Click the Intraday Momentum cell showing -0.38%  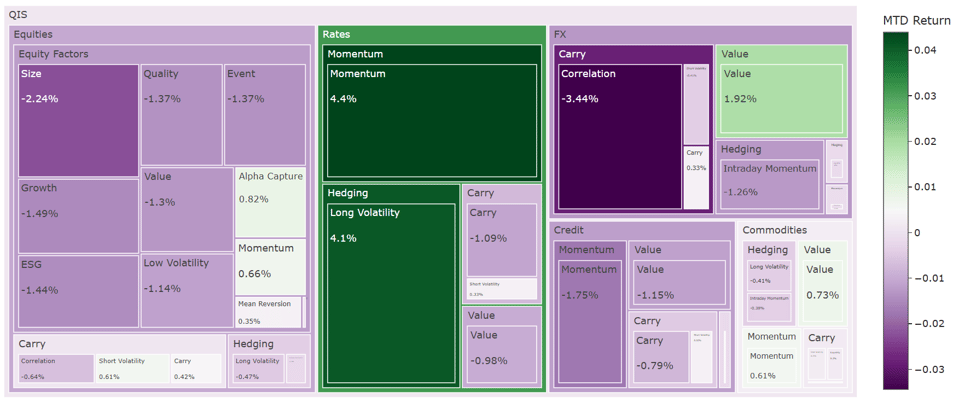click(769, 308)
